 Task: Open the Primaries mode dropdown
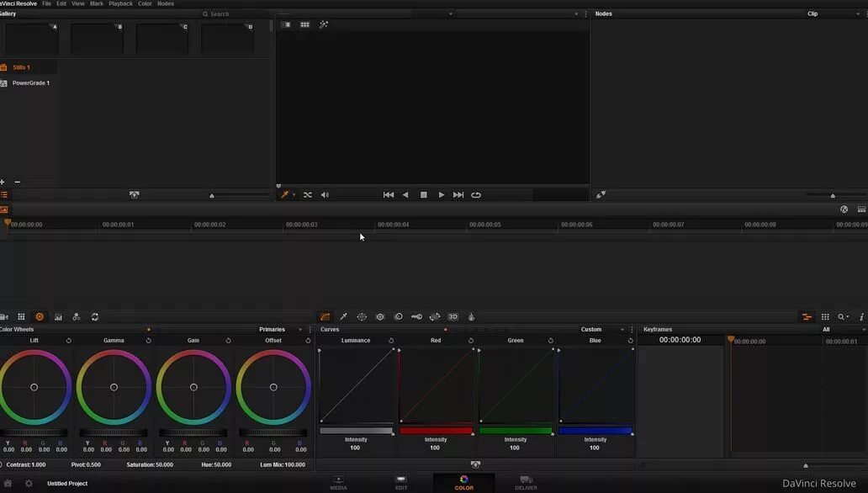[x=280, y=330]
